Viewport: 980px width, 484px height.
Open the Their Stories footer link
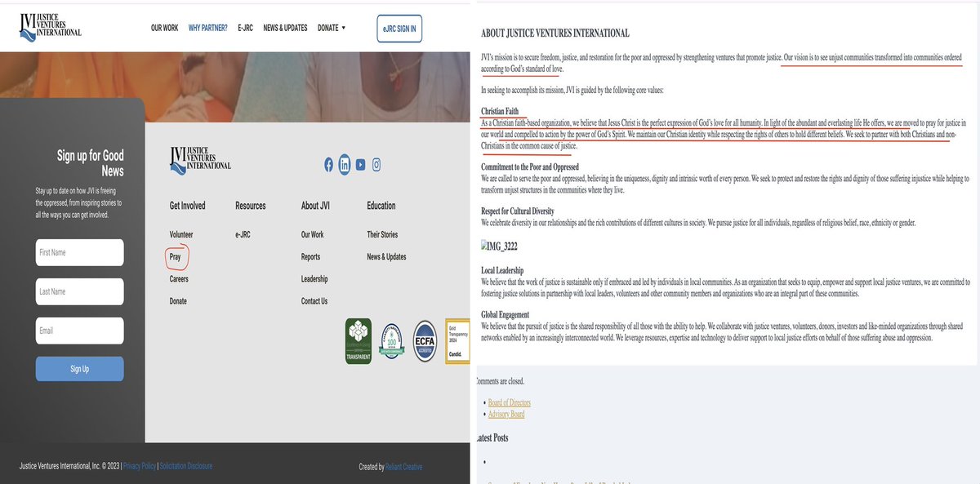click(x=383, y=234)
